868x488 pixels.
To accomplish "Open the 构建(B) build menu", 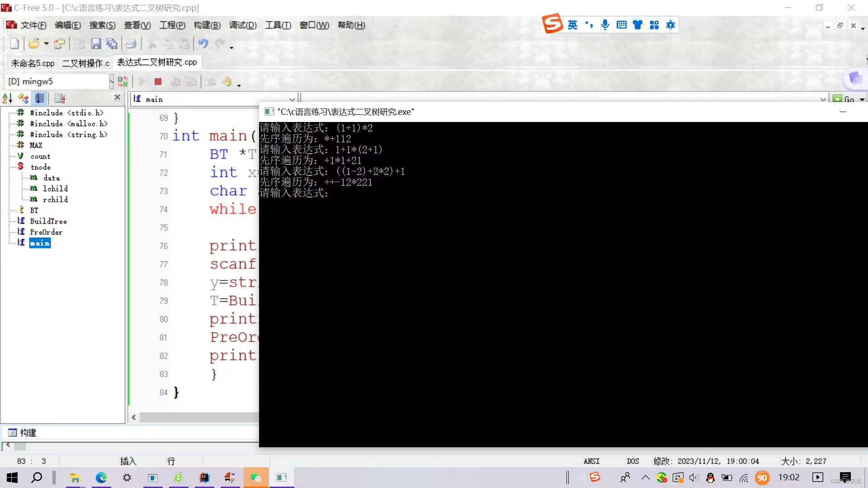I will click(x=207, y=25).
